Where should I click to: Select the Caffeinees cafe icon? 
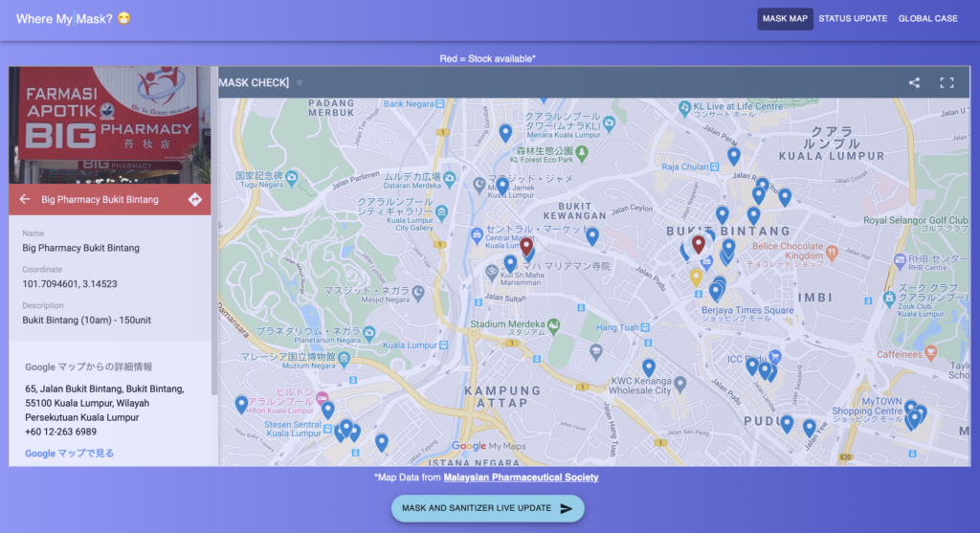(x=930, y=353)
